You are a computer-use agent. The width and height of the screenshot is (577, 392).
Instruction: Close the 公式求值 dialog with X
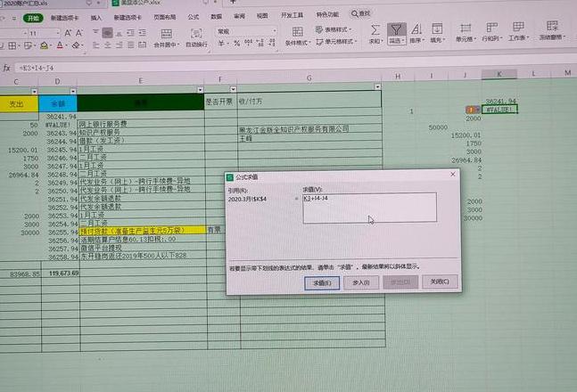point(453,175)
